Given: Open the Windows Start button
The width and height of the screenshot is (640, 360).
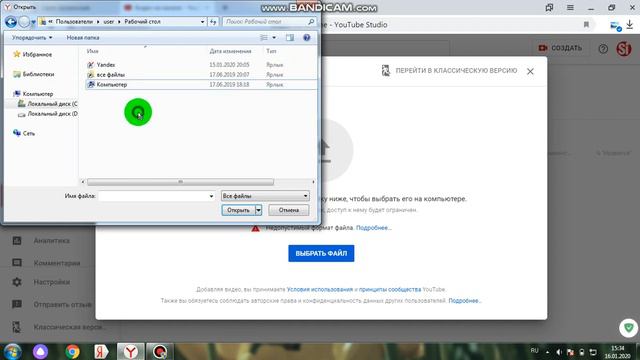Looking at the screenshot, I should (x=12, y=351).
